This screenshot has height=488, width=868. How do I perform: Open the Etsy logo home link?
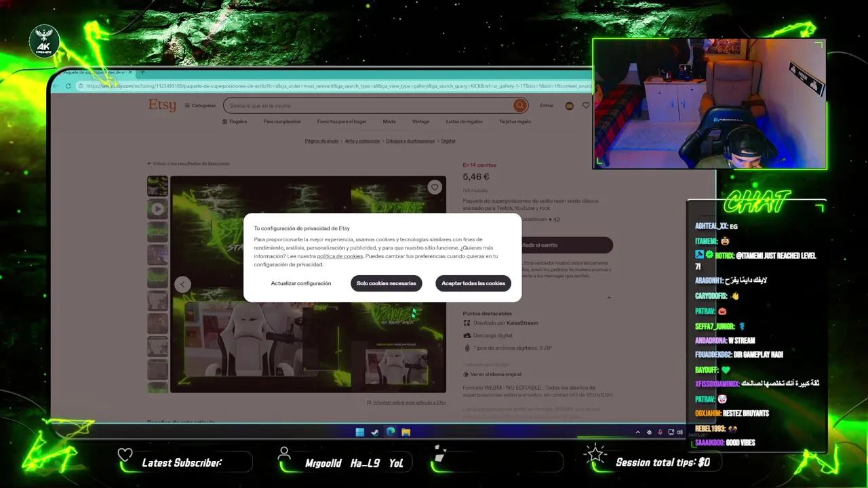point(162,105)
